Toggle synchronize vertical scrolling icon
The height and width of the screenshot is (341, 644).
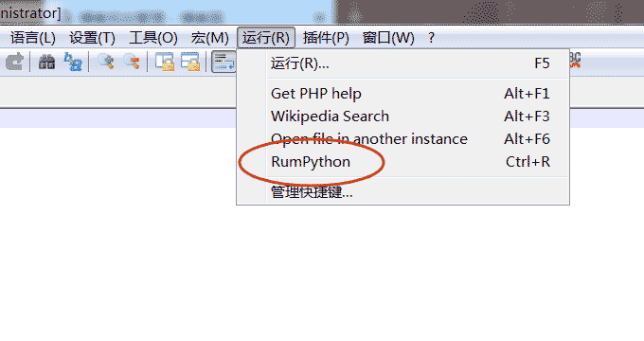coord(165,62)
